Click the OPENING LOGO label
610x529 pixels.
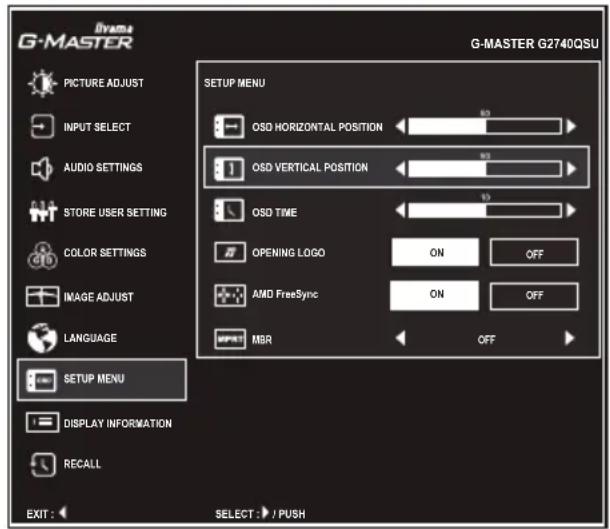[289, 253]
